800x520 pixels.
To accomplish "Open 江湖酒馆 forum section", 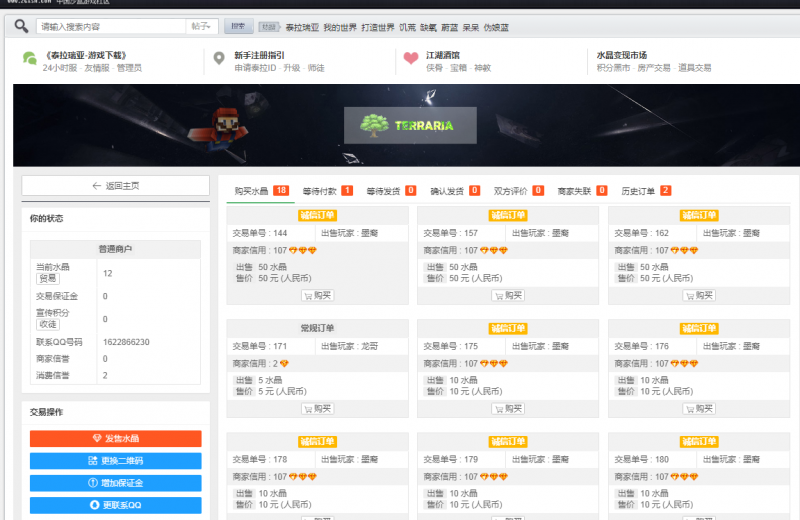I will [x=442, y=55].
